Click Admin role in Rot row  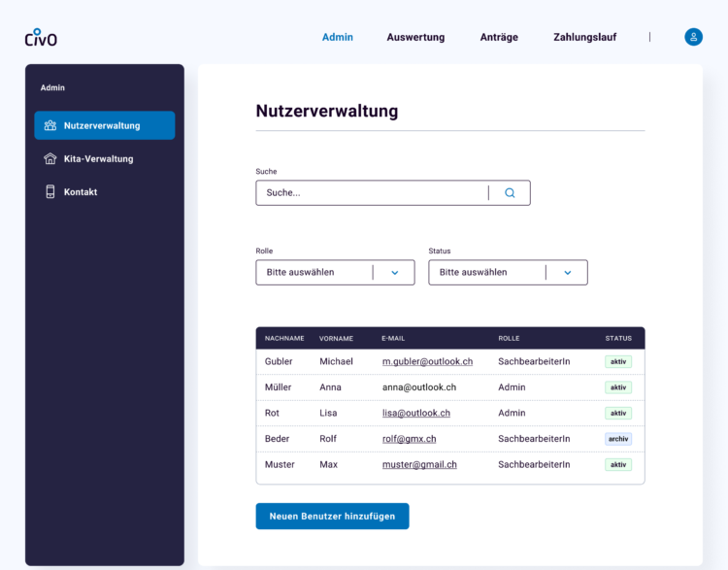512,413
